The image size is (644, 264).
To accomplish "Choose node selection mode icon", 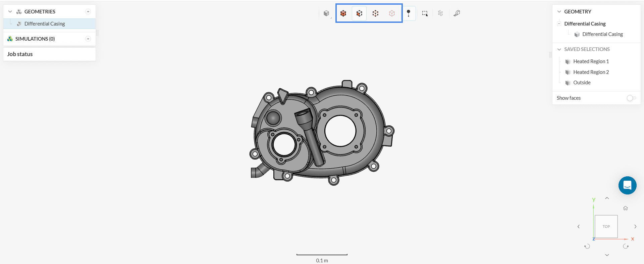I will tap(392, 13).
